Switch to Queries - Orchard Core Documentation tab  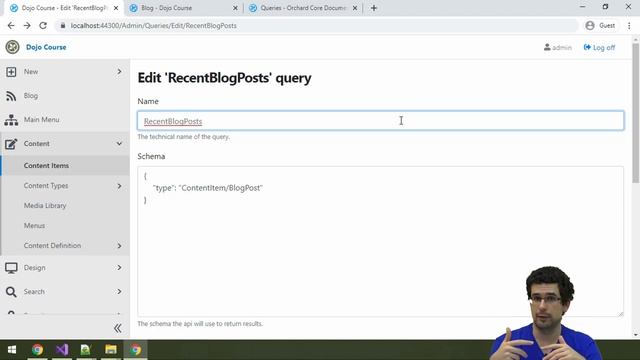(x=303, y=8)
